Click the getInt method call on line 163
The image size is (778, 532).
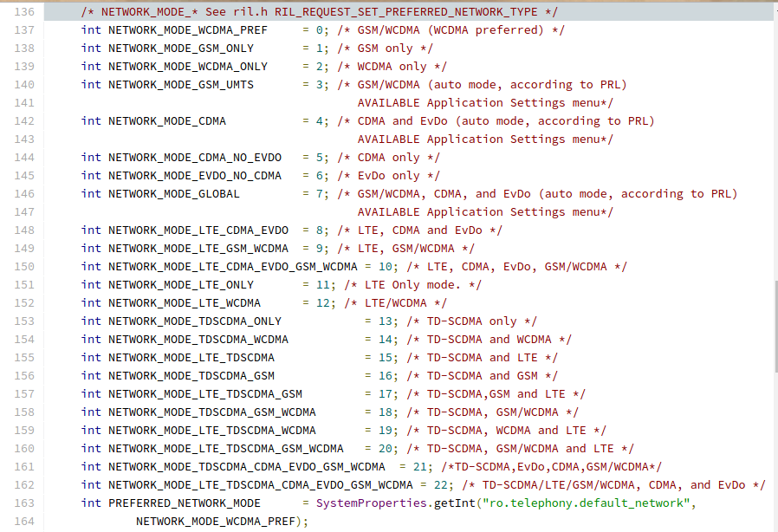click(455, 503)
